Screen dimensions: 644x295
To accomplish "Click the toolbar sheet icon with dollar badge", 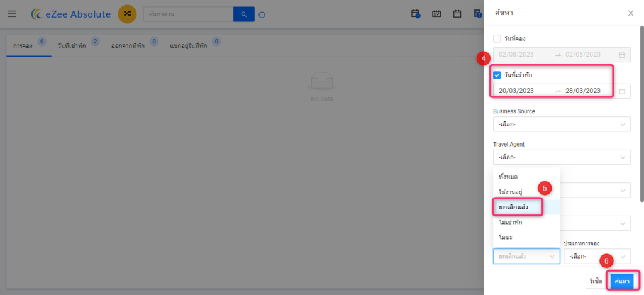I will coord(478,14).
